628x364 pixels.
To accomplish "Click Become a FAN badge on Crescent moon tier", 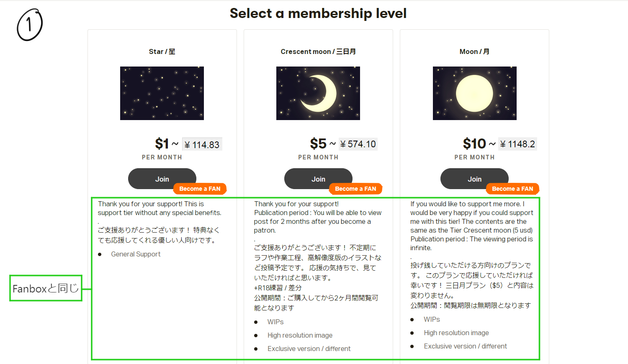I will [356, 189].
